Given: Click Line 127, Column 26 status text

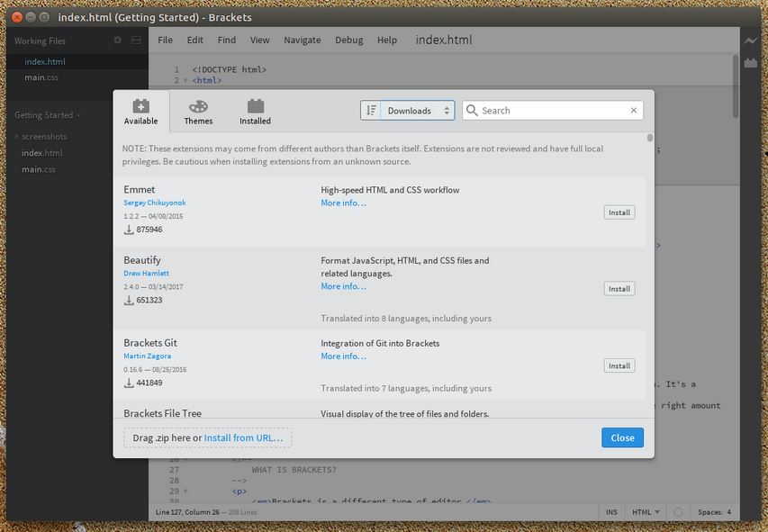Looking at the screenshot, I should tap(187, 512).
